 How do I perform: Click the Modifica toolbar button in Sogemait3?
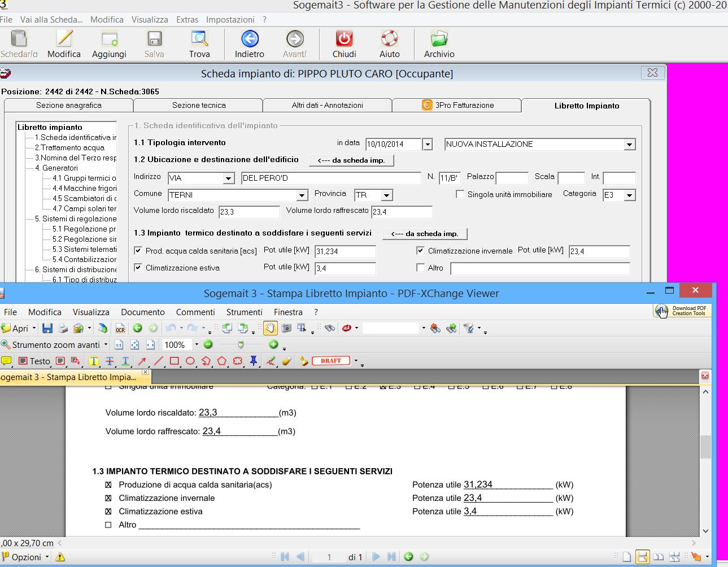pos(64,44)
